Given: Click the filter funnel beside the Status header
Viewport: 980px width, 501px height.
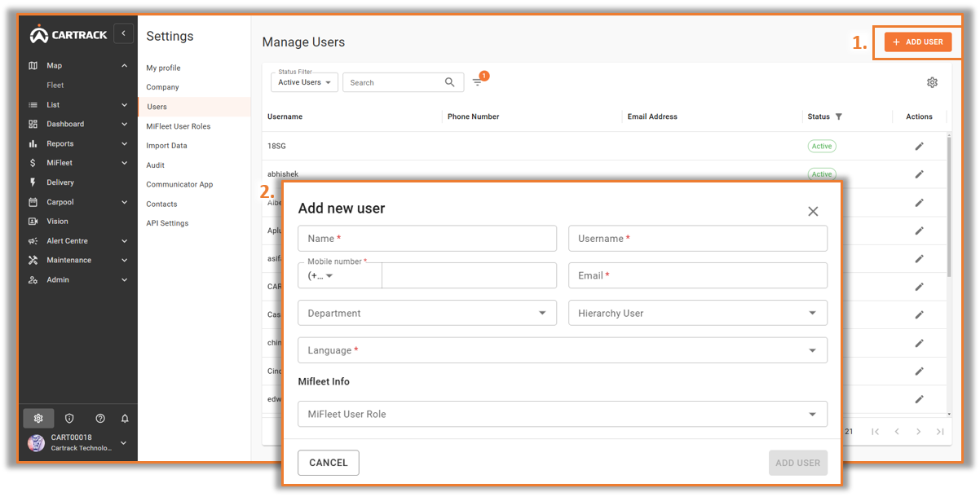Looking at the screenshot, I should coord(839,116).
